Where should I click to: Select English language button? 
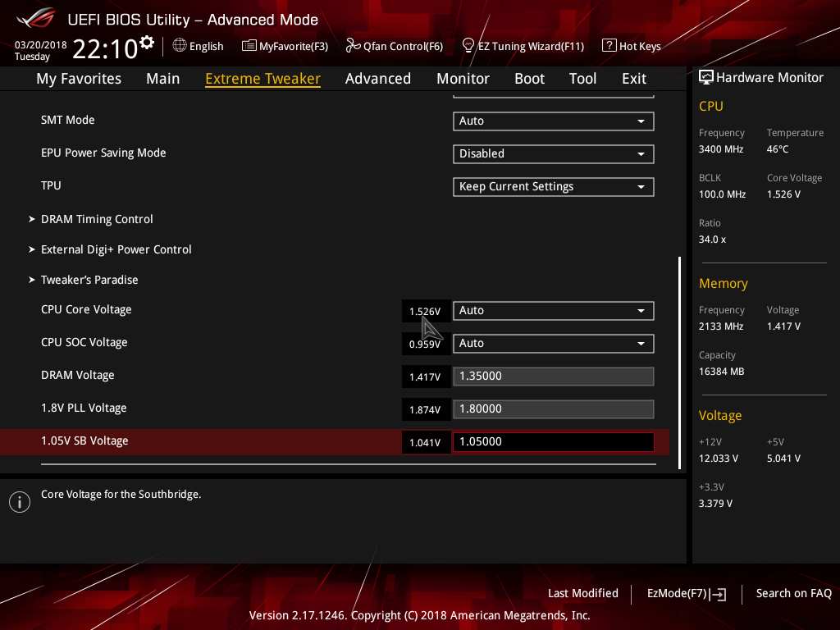pos(199,46)
